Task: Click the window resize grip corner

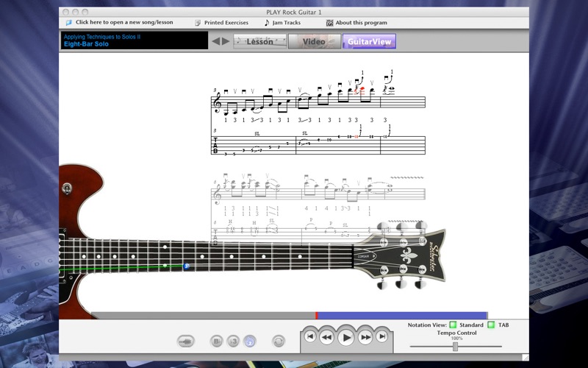Action: tap(526, 358)
